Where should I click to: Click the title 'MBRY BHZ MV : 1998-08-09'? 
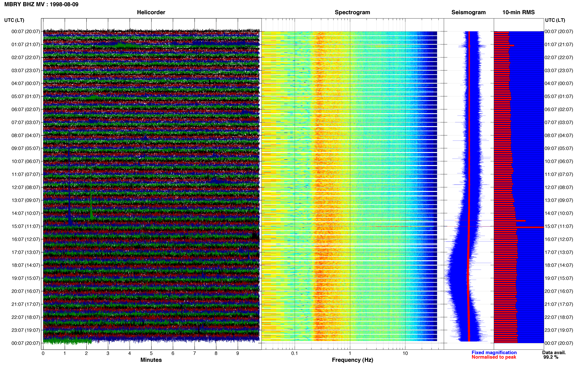(x=41, y=4)
